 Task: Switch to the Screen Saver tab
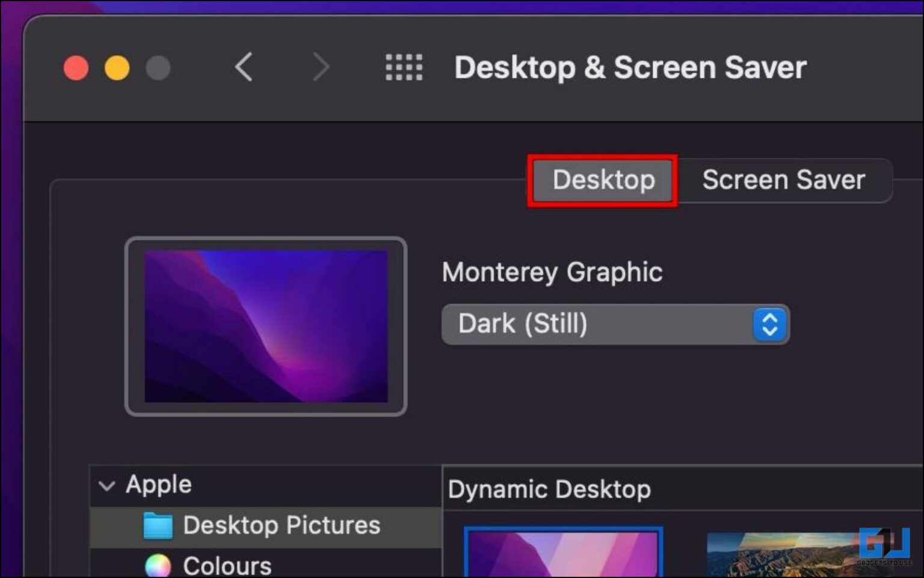click(x=783, y=180)
